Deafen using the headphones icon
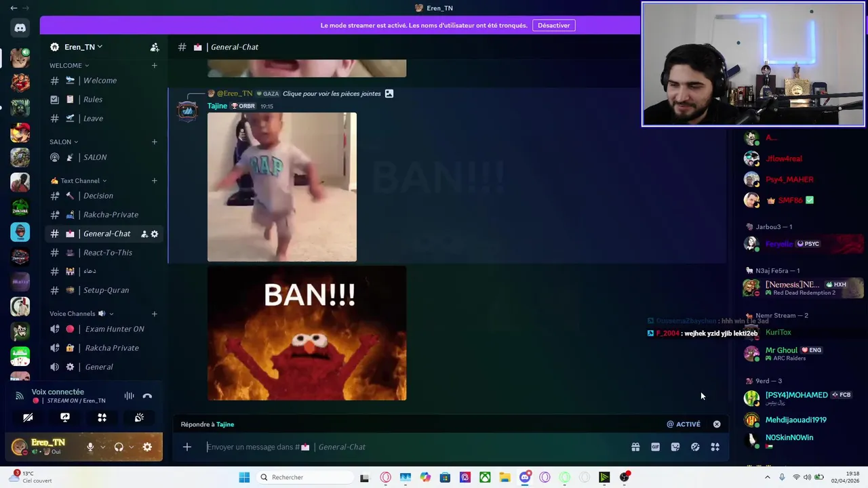This screenshot has height=488, width=868. pos(119,447)
